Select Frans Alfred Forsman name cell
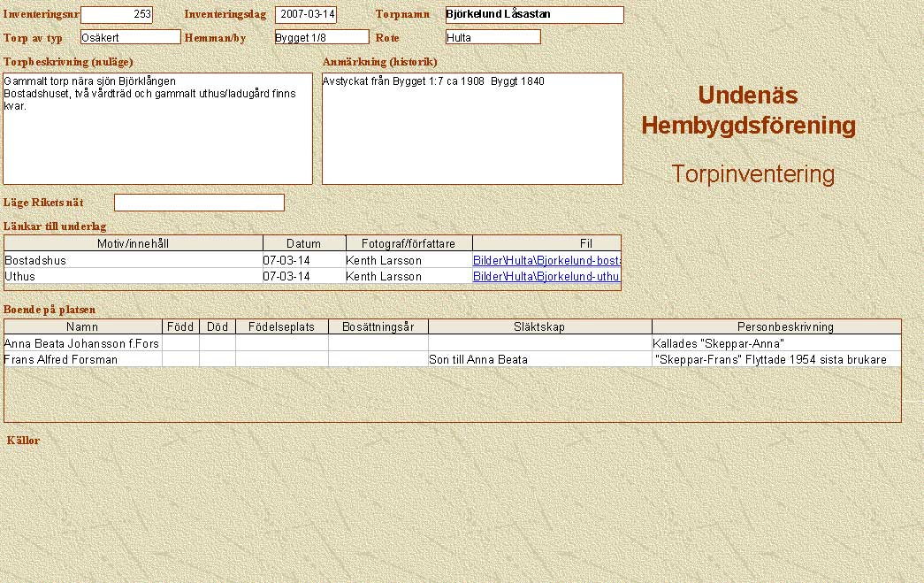This screenshot has width=924, height=583. (x=82, y=359)
